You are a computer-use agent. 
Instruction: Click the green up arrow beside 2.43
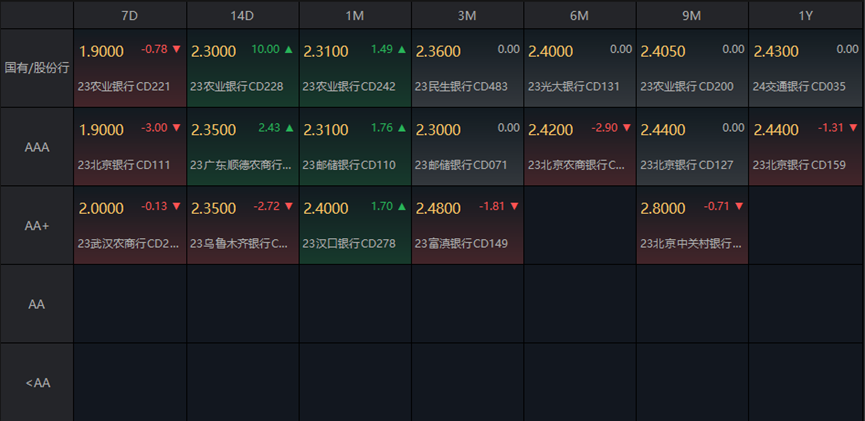(289, 128)
